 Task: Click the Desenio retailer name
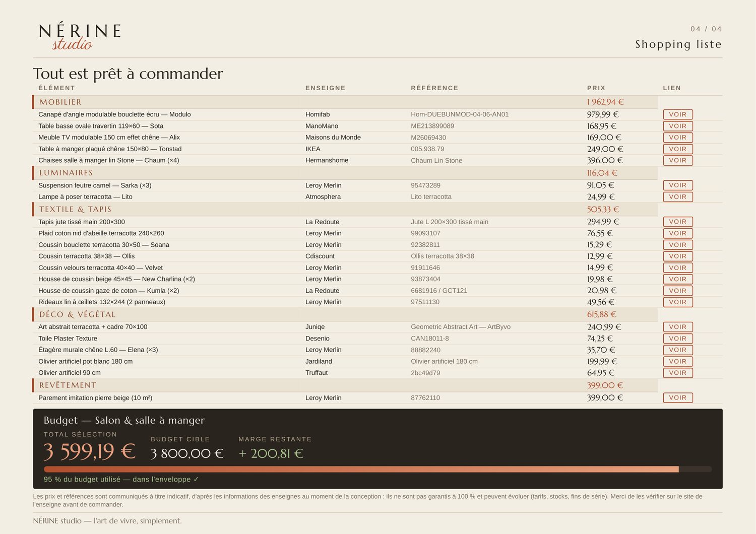[x=318, y=339]
